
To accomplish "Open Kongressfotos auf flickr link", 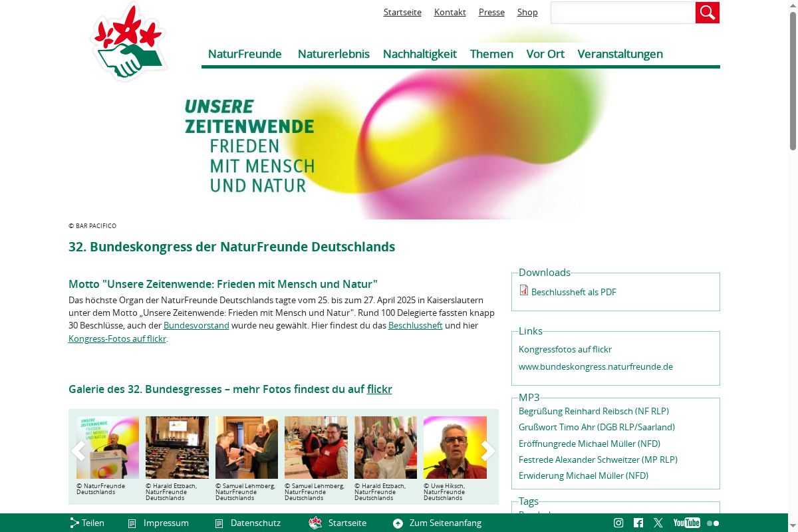I will 565,349.
